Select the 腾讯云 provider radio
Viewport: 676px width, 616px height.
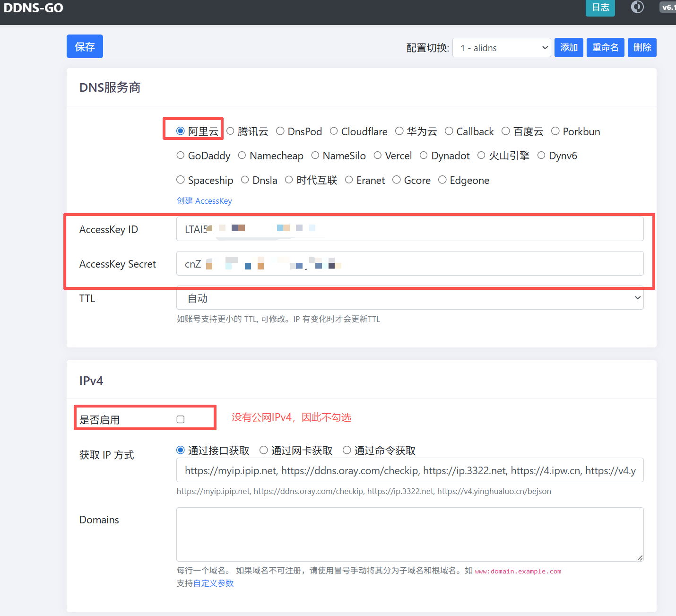[x=230, y=131]
